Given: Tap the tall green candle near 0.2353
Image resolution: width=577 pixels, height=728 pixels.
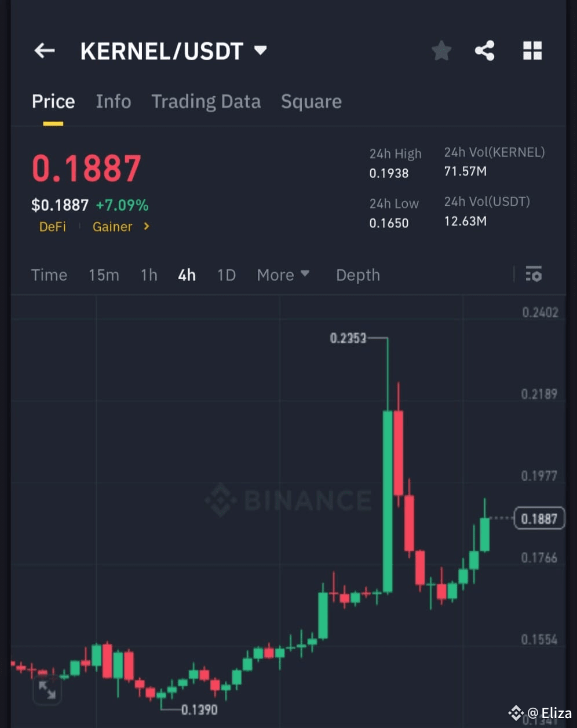Looking at the screenshot, I should coord(388,501).
